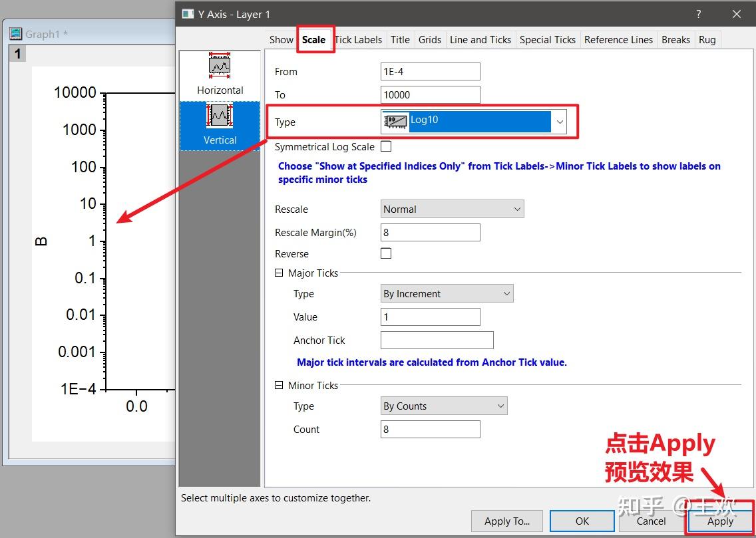The image size is (756, 538).
Task: Switch to the Show tab
Action: click(281, 39)
